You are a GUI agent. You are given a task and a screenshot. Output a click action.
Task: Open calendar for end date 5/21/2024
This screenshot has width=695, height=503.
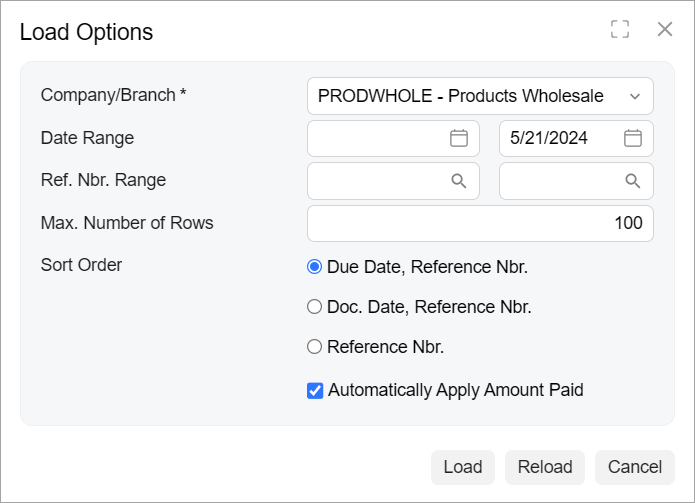pyautogui.click(x=633, y=139)
